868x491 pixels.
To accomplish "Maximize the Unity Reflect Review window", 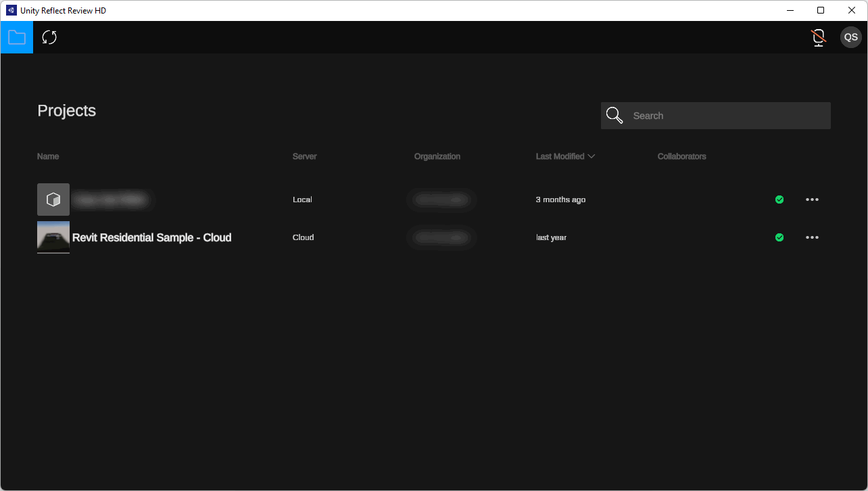I will [x=821, y=10].
